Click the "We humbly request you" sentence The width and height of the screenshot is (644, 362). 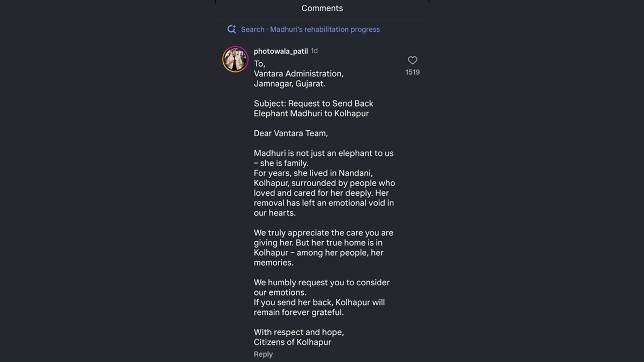tap(321, 283)
